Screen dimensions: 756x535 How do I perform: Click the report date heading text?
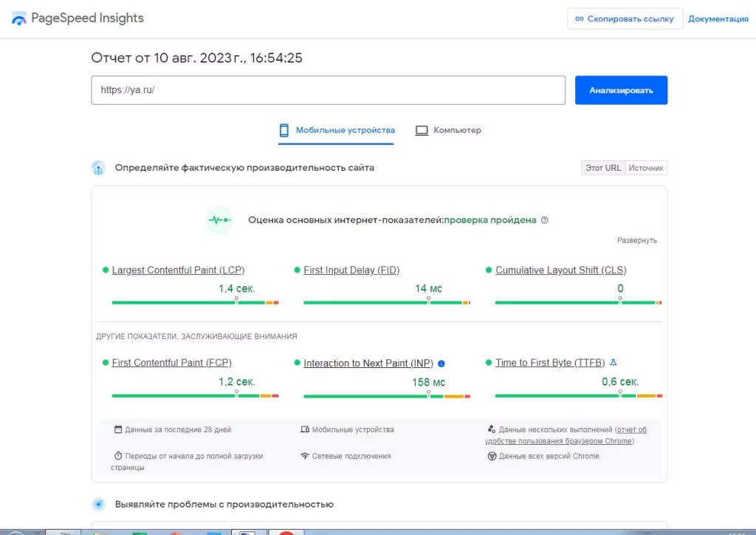click(x=196, y=58)
